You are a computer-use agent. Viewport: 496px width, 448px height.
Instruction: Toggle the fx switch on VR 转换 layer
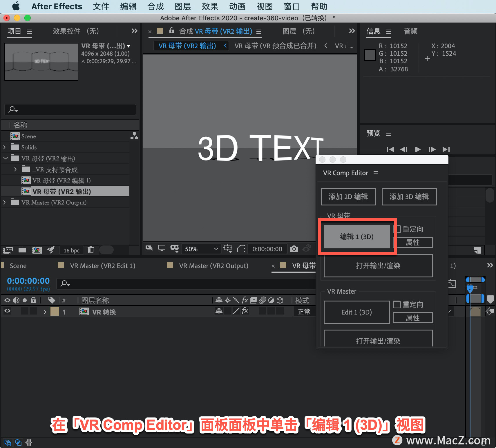(245, 311)
